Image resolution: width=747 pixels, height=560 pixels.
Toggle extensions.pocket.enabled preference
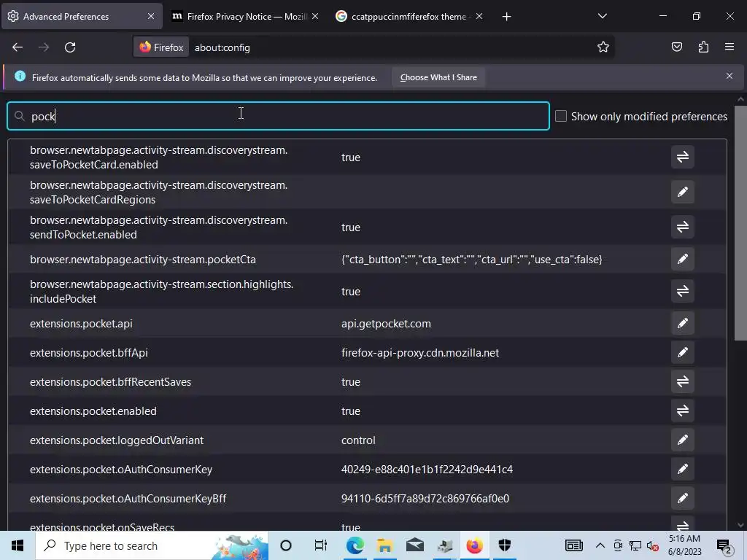pos(682,411)
